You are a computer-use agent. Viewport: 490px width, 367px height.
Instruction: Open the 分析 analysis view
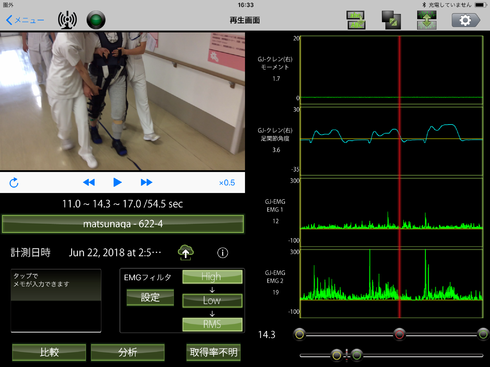[x=128, y=352]
